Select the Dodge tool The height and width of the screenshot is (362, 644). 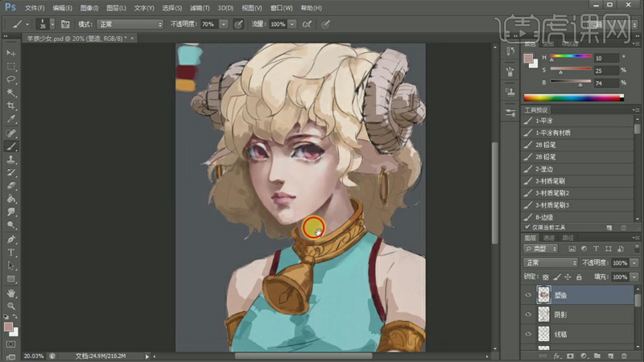pos(11,225)
